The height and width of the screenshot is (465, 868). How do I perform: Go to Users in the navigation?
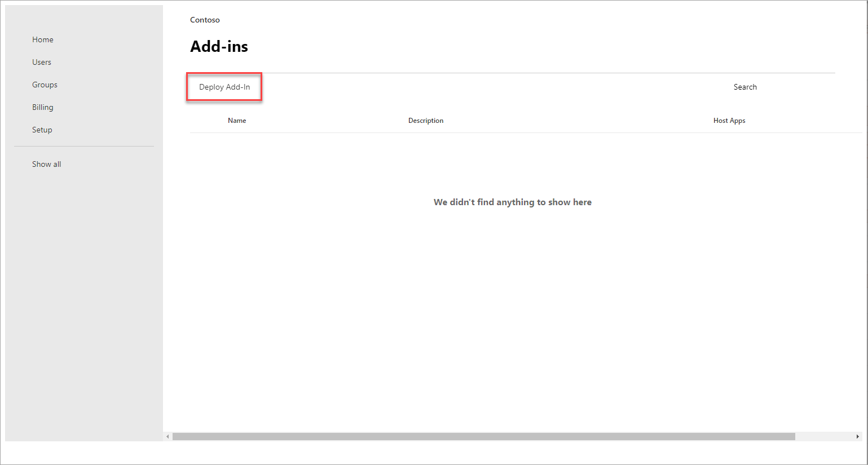[x=42, y=62]
